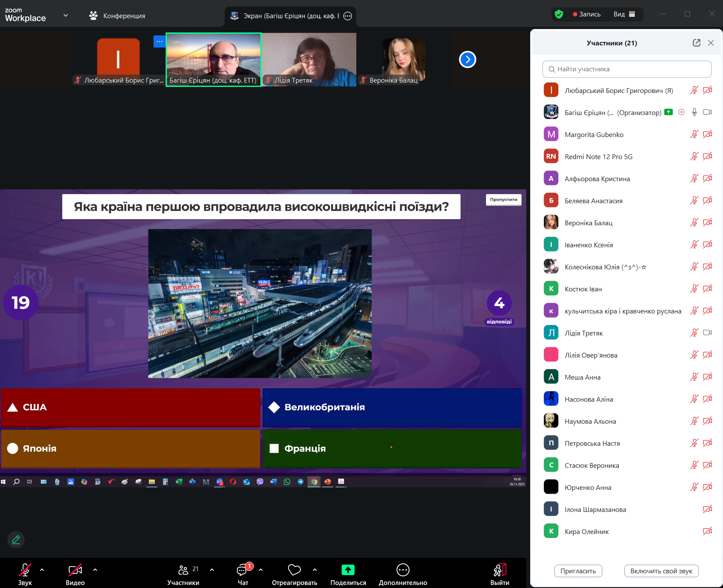Click the participant search field

[627, 69]
